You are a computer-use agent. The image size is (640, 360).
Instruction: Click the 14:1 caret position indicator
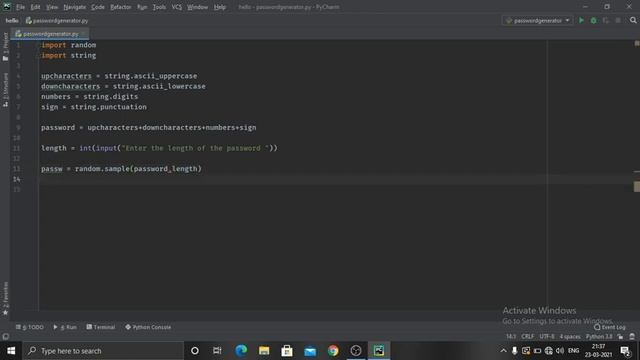(x=511, y=337)
